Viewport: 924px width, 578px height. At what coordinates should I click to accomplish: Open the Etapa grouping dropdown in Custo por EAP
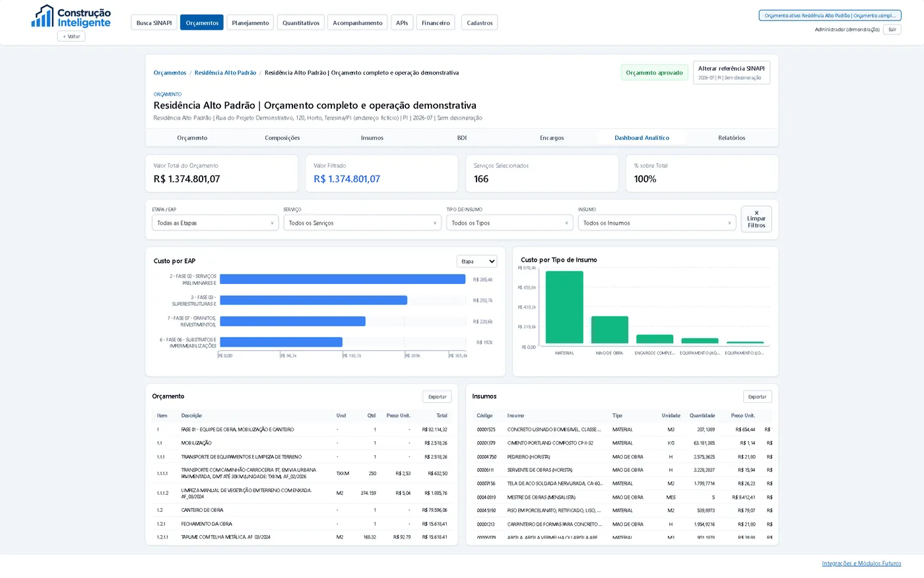[x=477, y=262]
